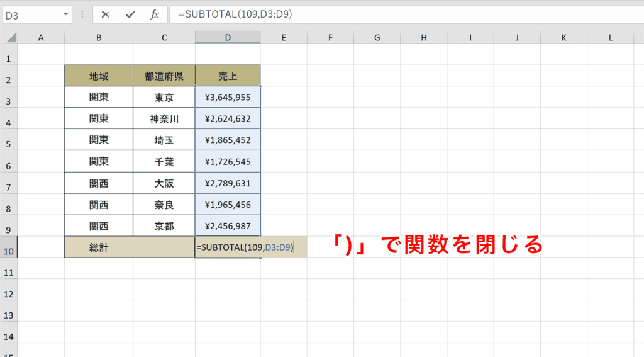644x357 pixels.
Task: Click 関西 cell in the 大阪 row
Action: pyautogui.click(x=99, y=183)
